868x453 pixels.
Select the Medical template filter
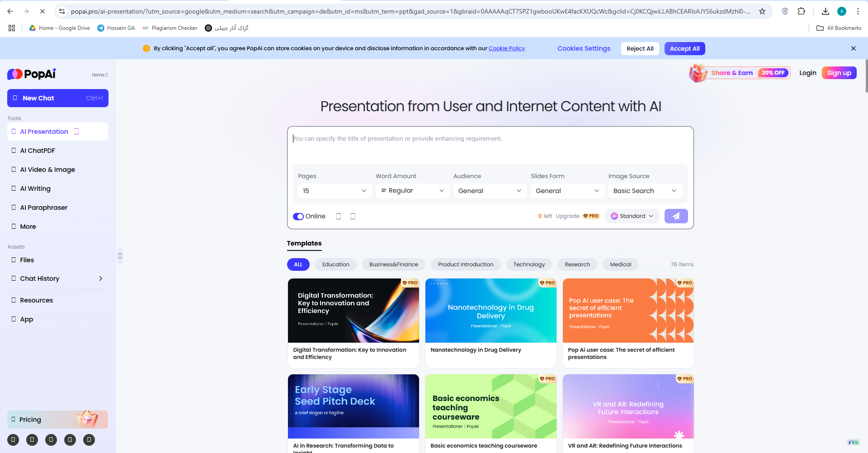[x=621, y=264]
